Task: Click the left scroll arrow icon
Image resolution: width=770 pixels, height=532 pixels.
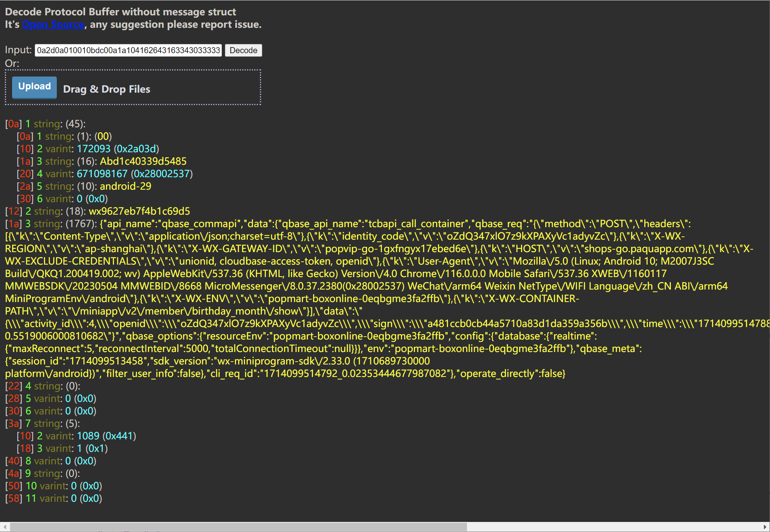Action: [4, 527]
